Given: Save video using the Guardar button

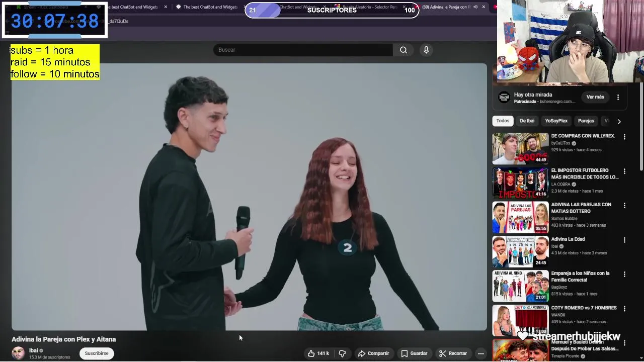Looking at the screenshot, I should coord(414,353).
